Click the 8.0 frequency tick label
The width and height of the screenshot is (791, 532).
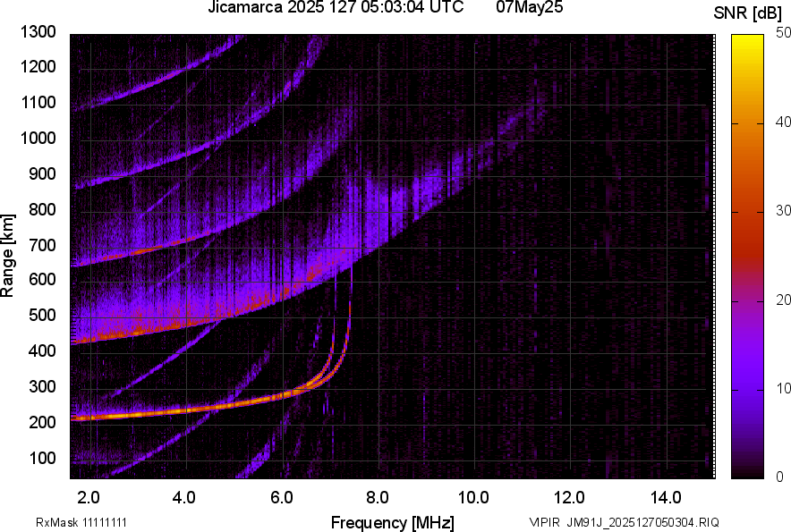378,498
